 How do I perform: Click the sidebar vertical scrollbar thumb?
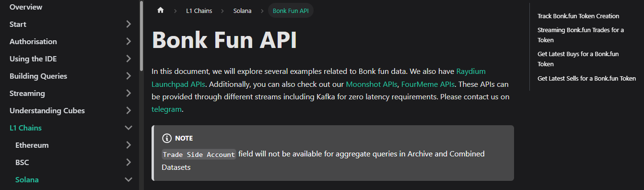click(x=141, y=36)
